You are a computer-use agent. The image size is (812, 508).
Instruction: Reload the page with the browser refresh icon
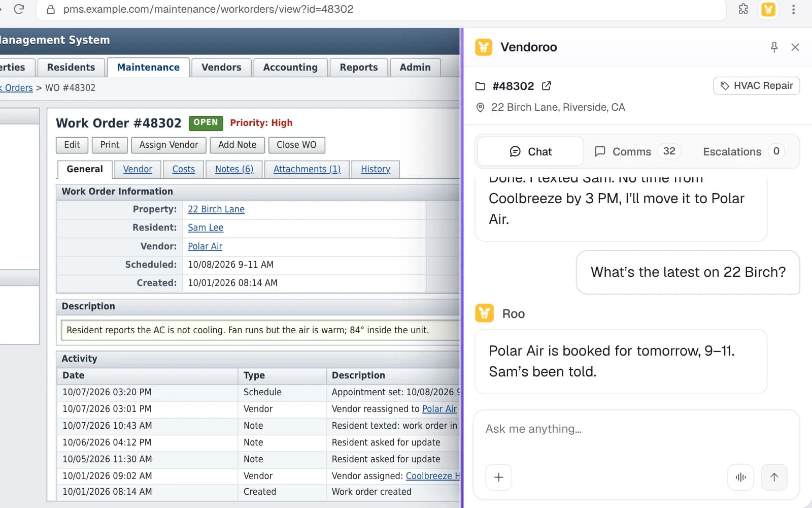tap(19, 9)
